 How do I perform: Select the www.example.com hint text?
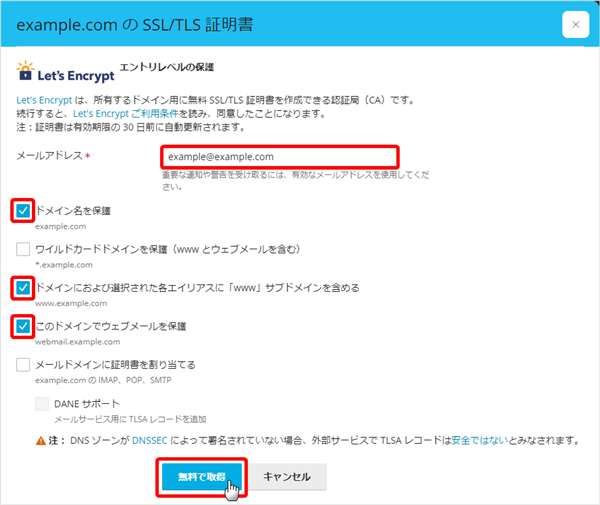coord(71,303)
